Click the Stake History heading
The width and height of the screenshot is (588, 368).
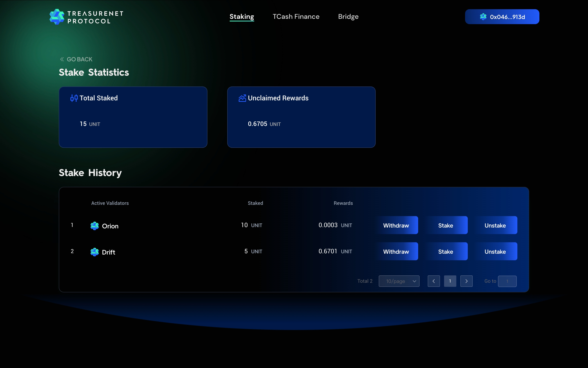[x=90, y=173]
